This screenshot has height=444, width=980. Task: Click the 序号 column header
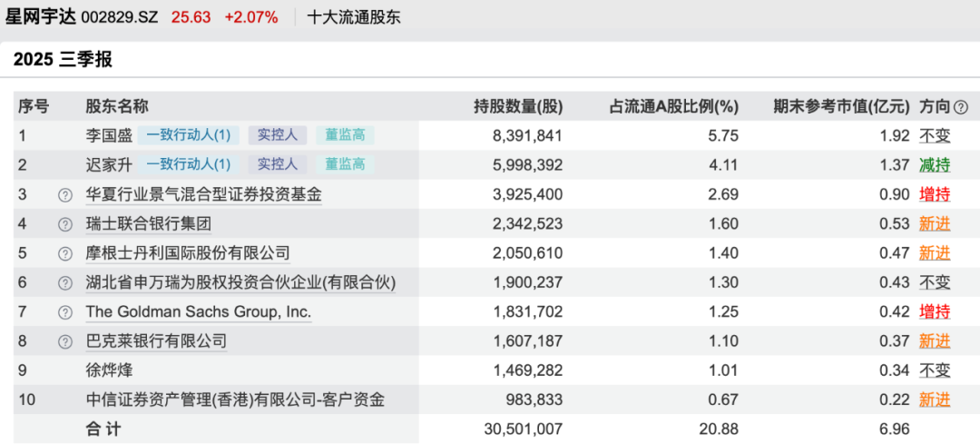[34, 107]
